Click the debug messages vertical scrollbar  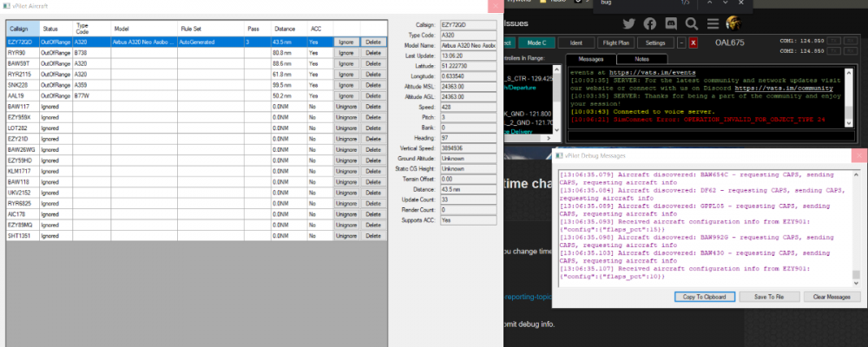click(x=855, y=226)
